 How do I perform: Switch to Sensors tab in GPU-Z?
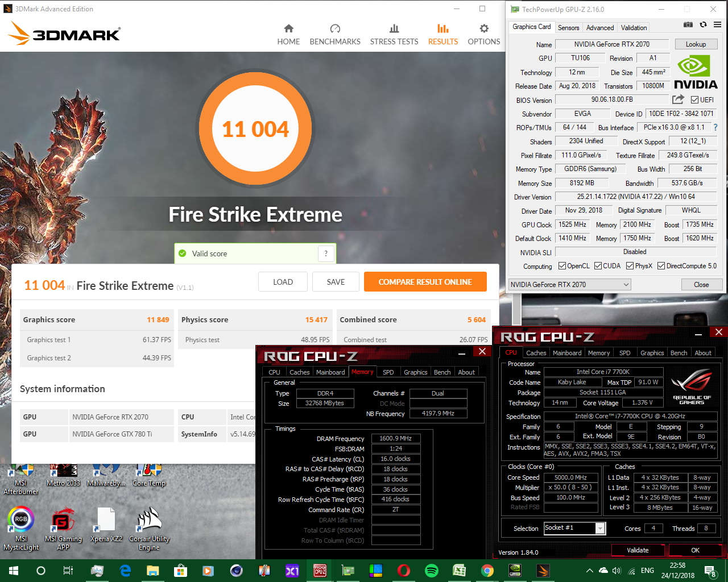point(568,27)
